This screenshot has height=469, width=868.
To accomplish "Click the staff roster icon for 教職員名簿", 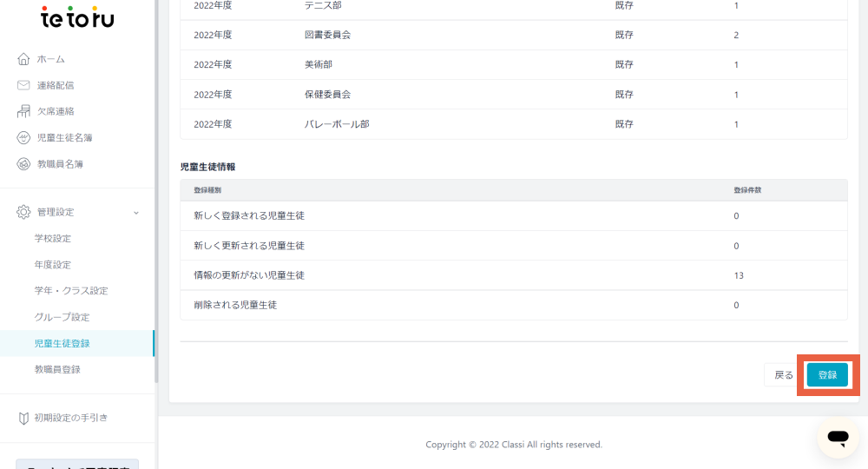I will (x=23, y=164).
